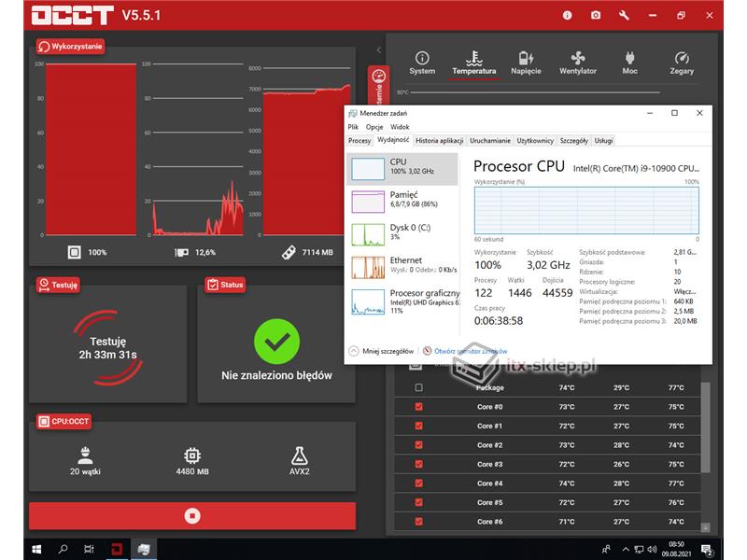Switch to the Usługi tab
The width and height of the screenshot is (747, 560).
pyautogui.click(x=603, y=141)
